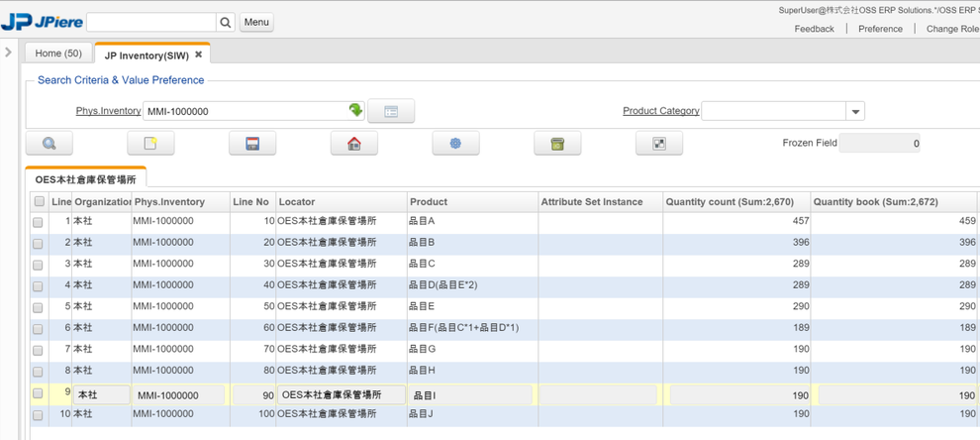Click the red house home icon
This screenshot has height=440, width=980.
[354, 144]
